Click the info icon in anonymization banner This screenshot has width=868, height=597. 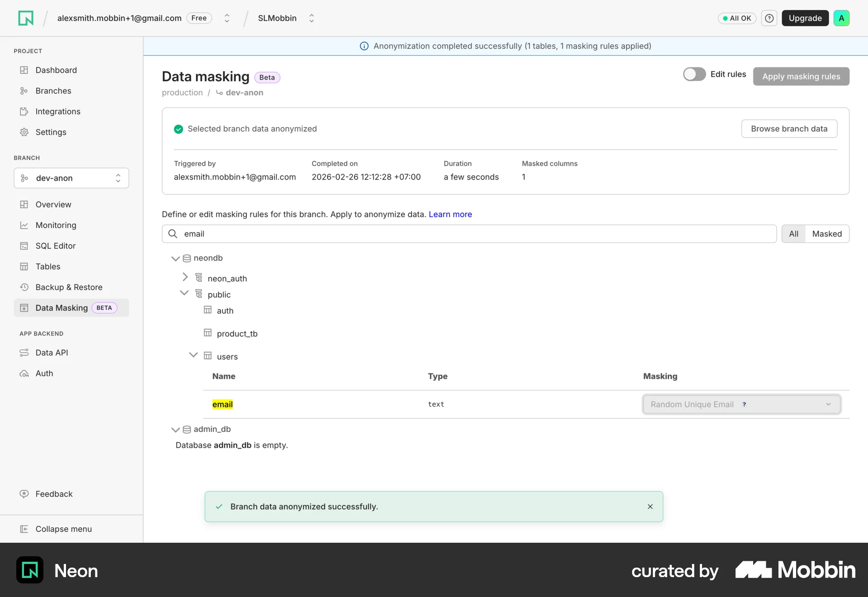click(x=364, y=46)
